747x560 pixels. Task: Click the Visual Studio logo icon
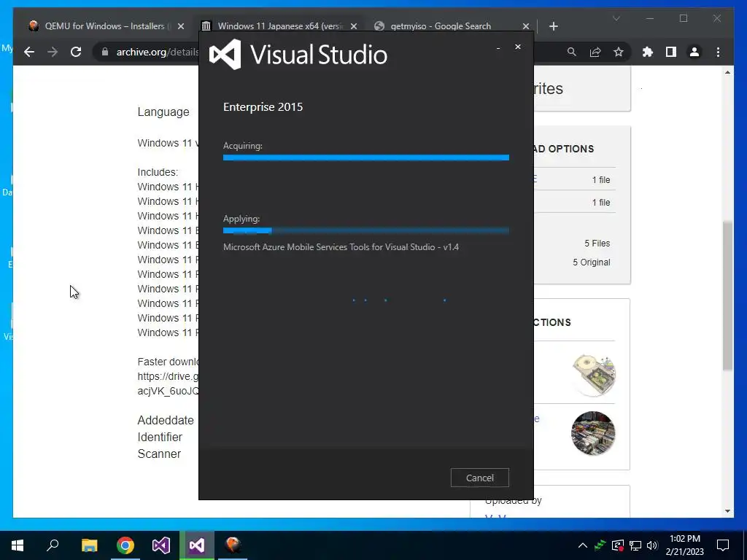[225, 54]
